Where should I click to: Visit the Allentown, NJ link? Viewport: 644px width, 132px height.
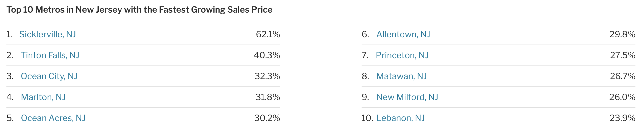pos(403,34)
